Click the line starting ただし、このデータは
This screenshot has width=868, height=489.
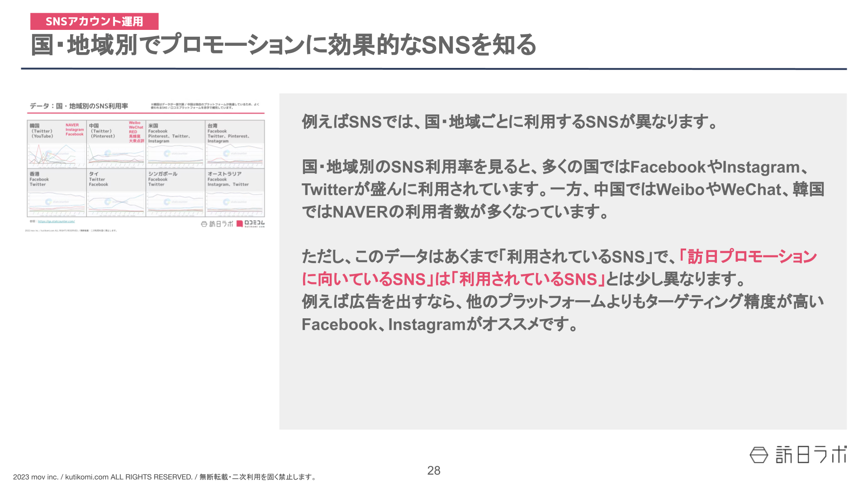560,257
